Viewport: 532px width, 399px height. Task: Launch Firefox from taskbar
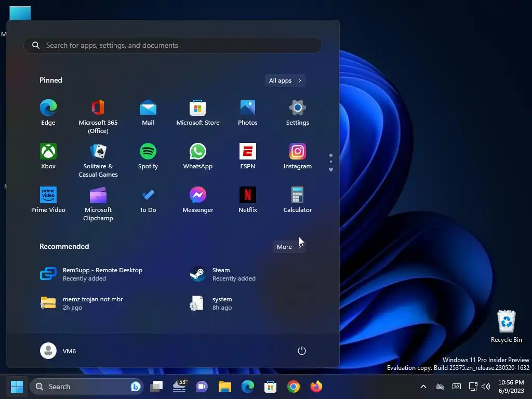coord(316,387)
